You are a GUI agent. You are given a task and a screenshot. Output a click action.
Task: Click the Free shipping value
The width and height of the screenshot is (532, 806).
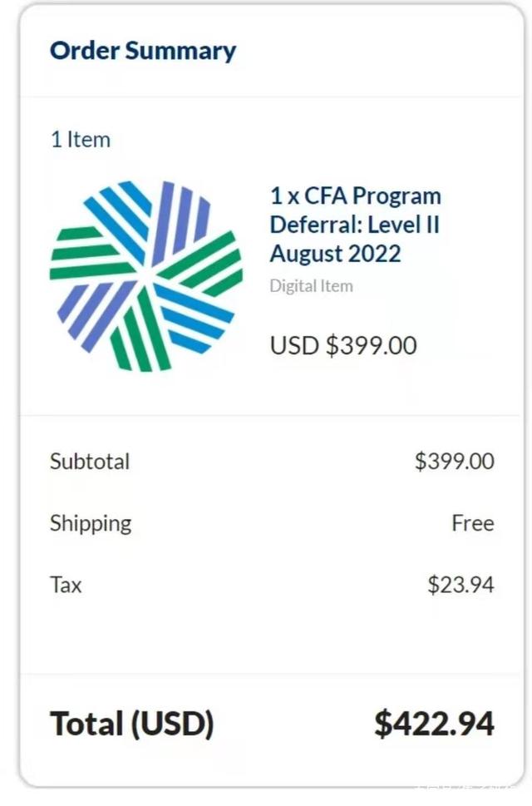pyautogui.click(x=472, y=523)
